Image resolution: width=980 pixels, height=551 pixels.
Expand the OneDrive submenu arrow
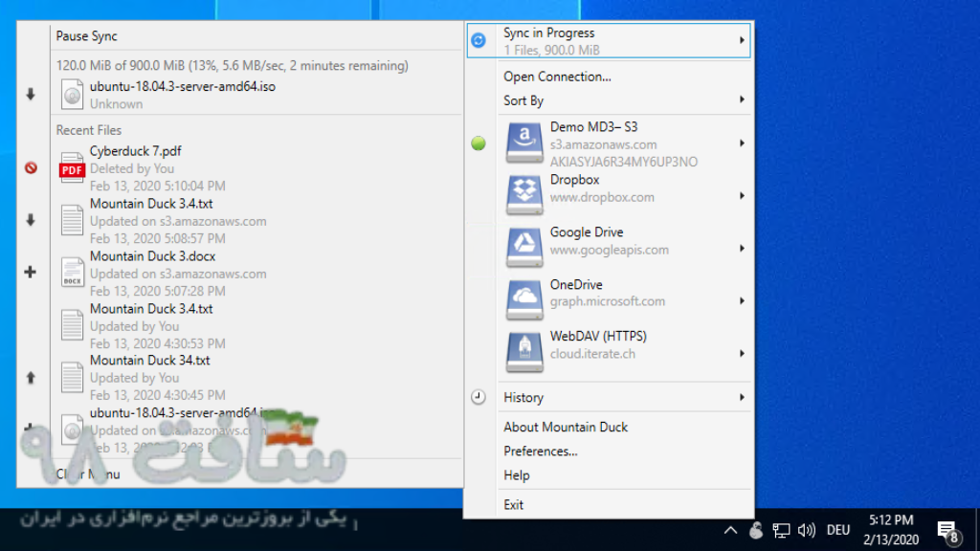(x=742, y=300)
